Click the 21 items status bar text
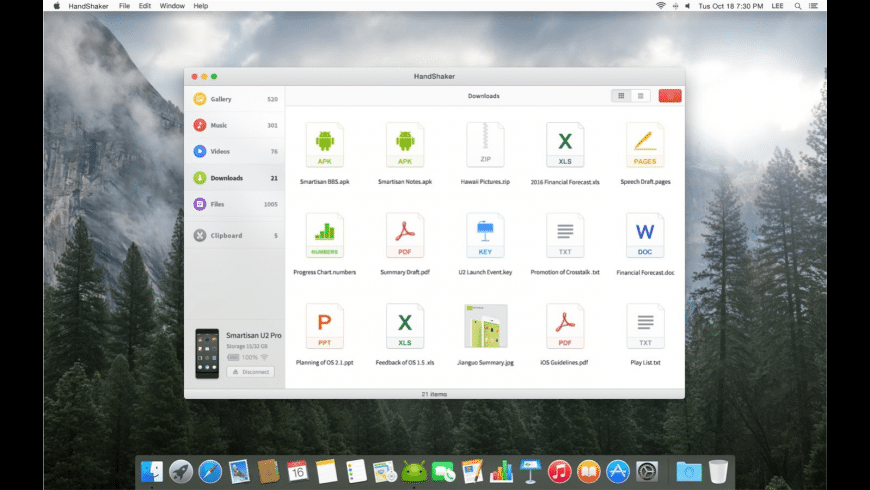Viewport: 870px width, 490px height. [434, 394]
